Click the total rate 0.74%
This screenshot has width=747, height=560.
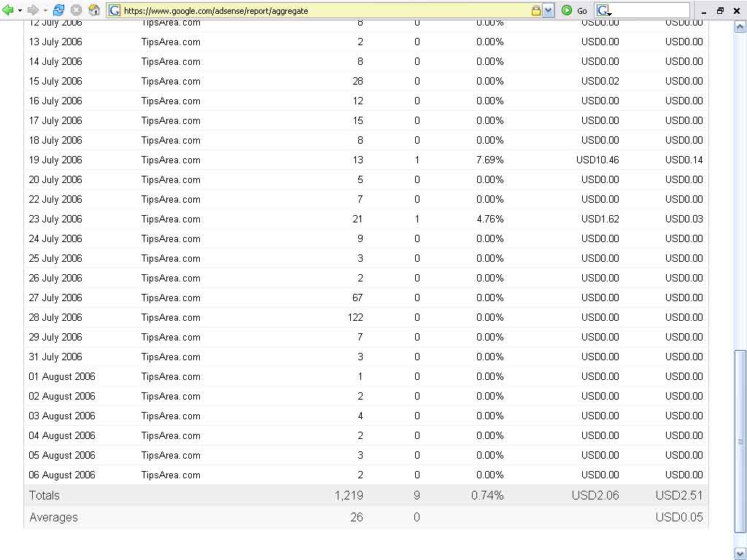pos(487,496)
